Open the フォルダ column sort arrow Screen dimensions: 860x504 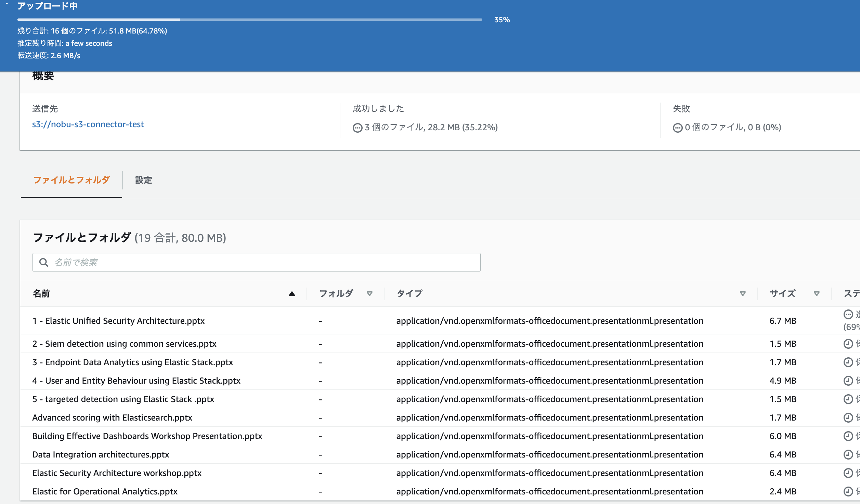pos(369,294)
